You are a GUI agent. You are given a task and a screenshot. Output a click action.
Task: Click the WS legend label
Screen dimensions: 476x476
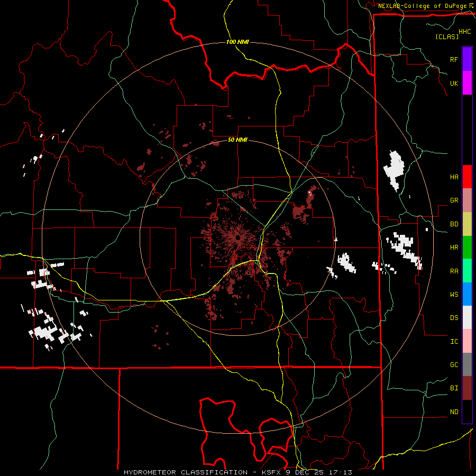[454, 294]
